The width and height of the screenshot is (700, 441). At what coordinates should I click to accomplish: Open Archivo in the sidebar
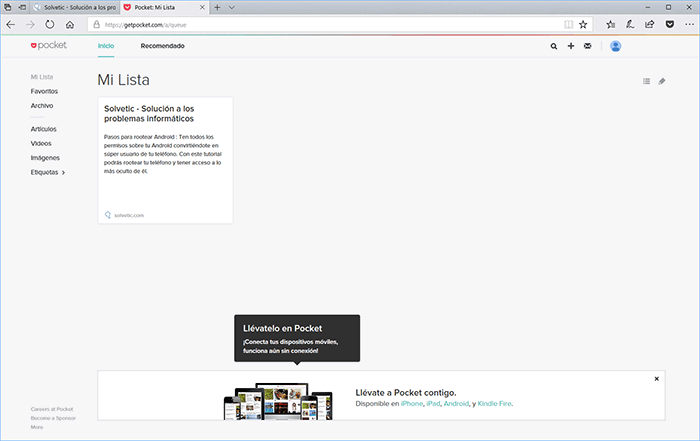coord(42,106)
